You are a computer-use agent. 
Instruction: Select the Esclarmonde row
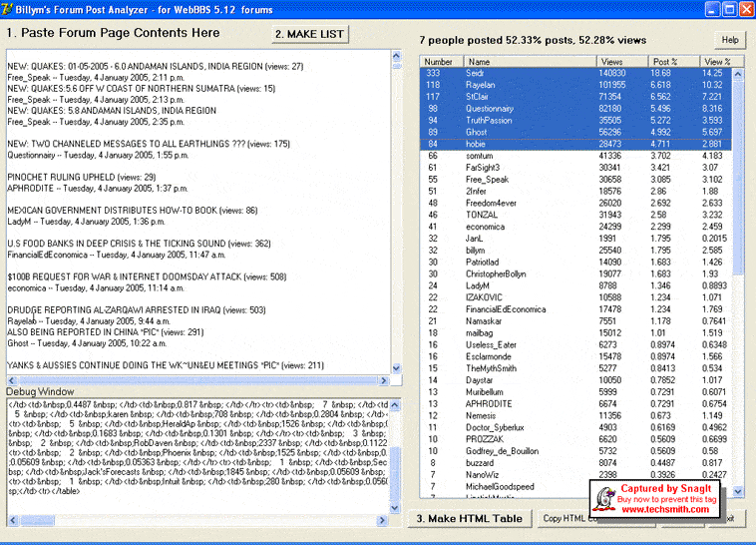(575, 356)
